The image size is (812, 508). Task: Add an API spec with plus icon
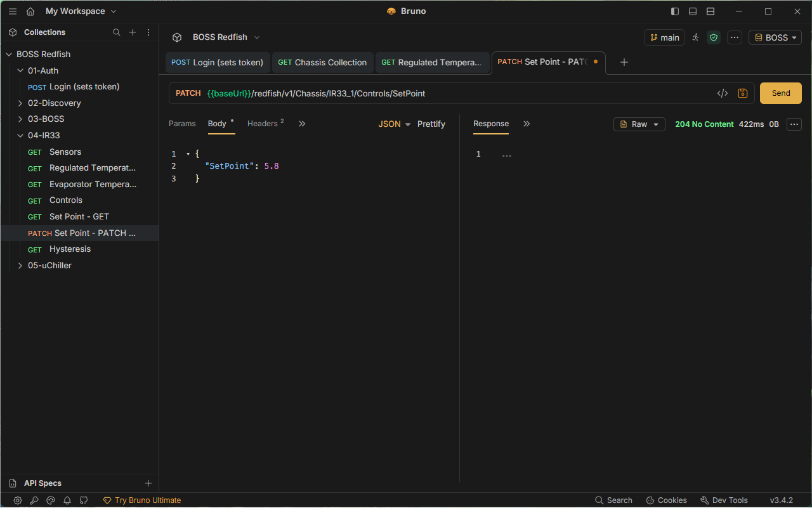148,483
